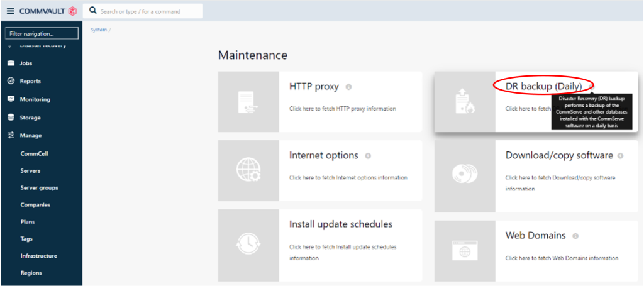The image size is (644, 286).
Task: Toggle the hamburger navigation menu
Action: pos(10,11)
